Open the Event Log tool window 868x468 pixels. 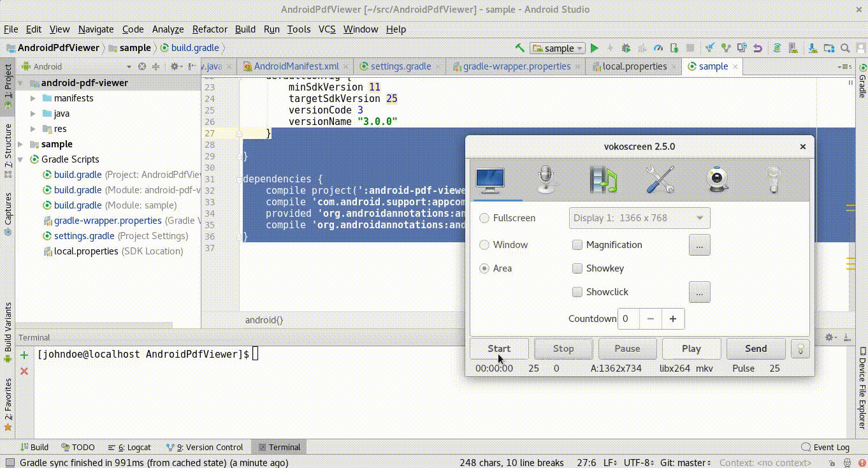tap(825, 448)
